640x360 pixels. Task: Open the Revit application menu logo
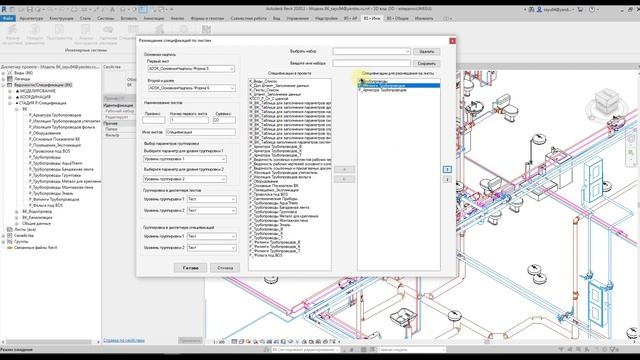(4, 9)
